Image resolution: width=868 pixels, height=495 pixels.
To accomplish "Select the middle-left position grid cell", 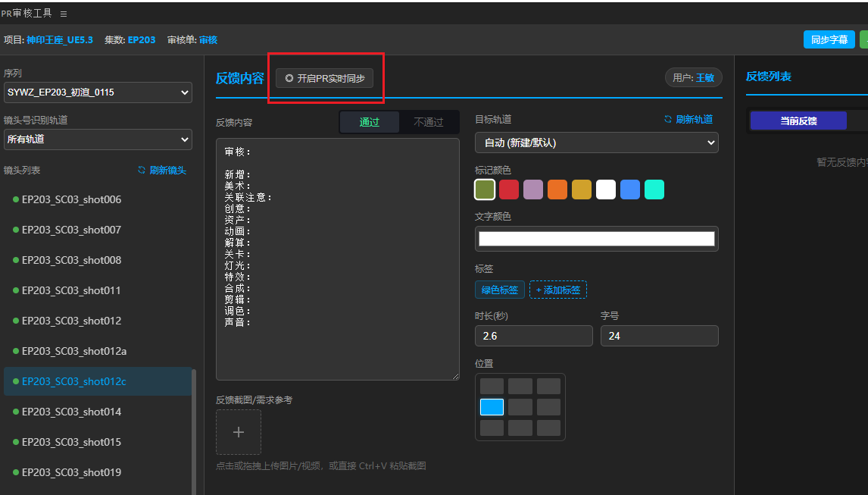I will [x=492, y=407].
